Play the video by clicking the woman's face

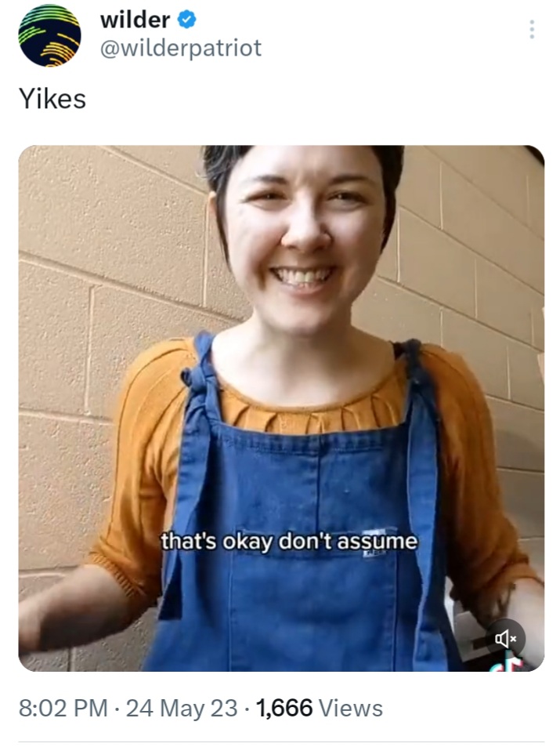[x=302, y=229]
